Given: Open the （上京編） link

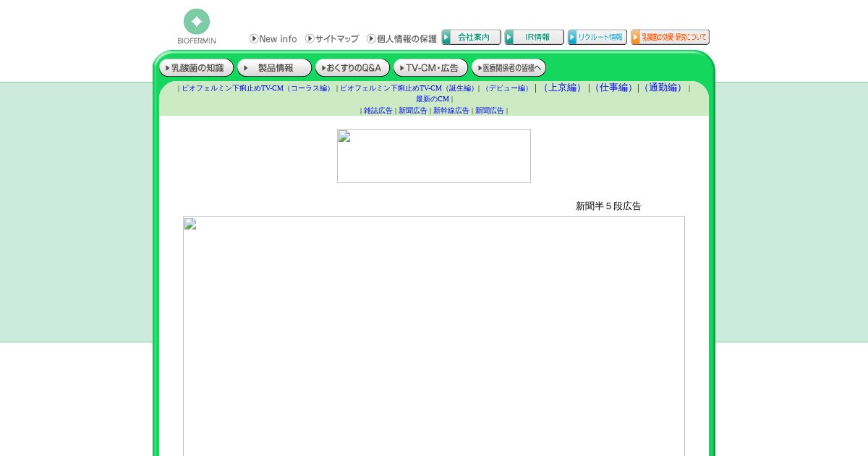Looking at the screenshot, I should [x=562, y=88].
